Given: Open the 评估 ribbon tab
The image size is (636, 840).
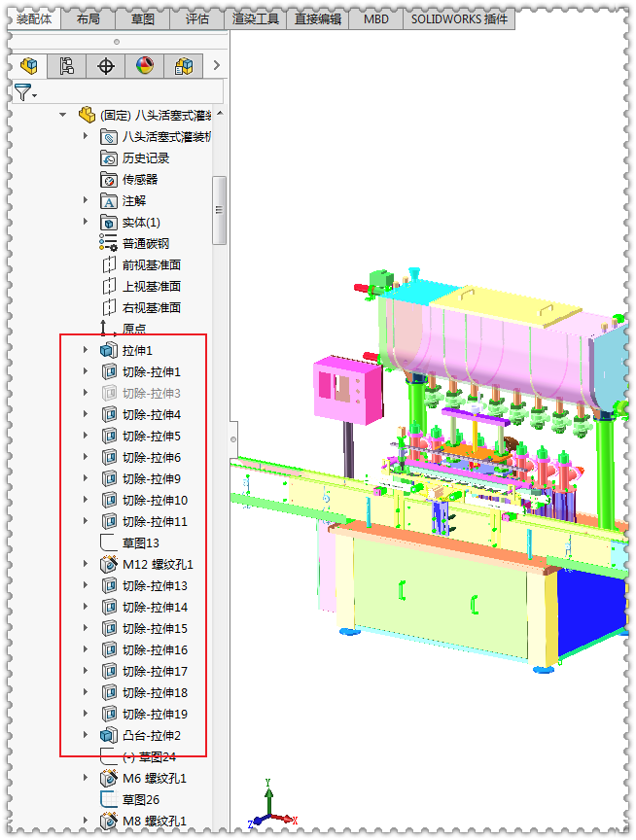Looking at the screenshot, I should pyautogui.click(x=196, y=18).
